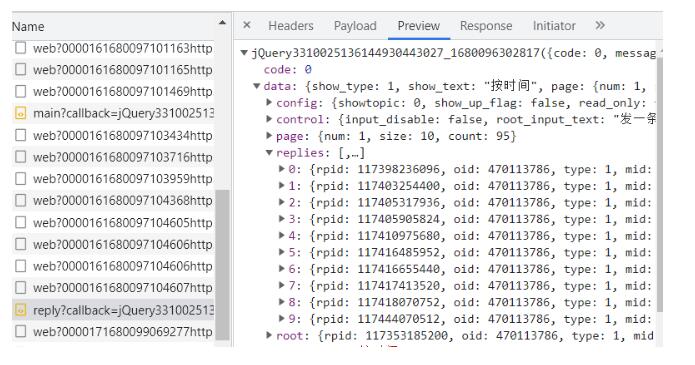Tick checkbox for web?0000171680099069277http

click(x=20, y=331)
